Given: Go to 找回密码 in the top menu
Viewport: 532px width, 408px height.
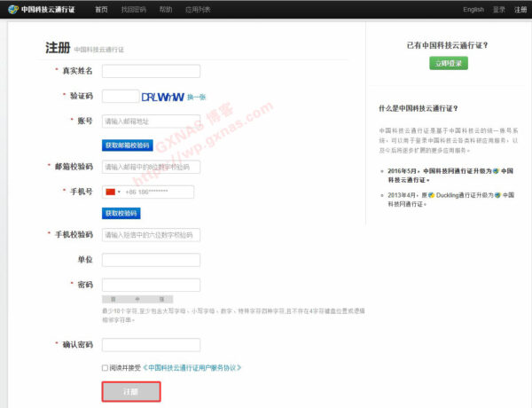Looking at the screenshot, I should click(x=133, y=9).
